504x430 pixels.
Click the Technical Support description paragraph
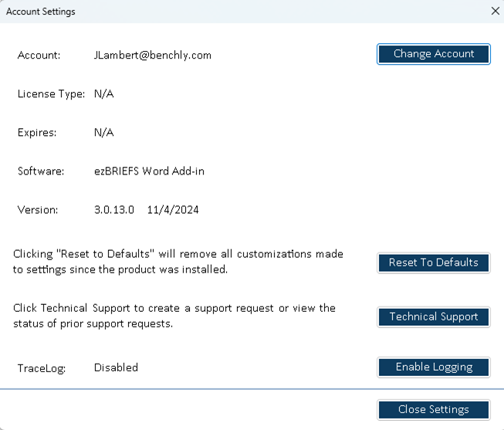(x=174, y=316)
